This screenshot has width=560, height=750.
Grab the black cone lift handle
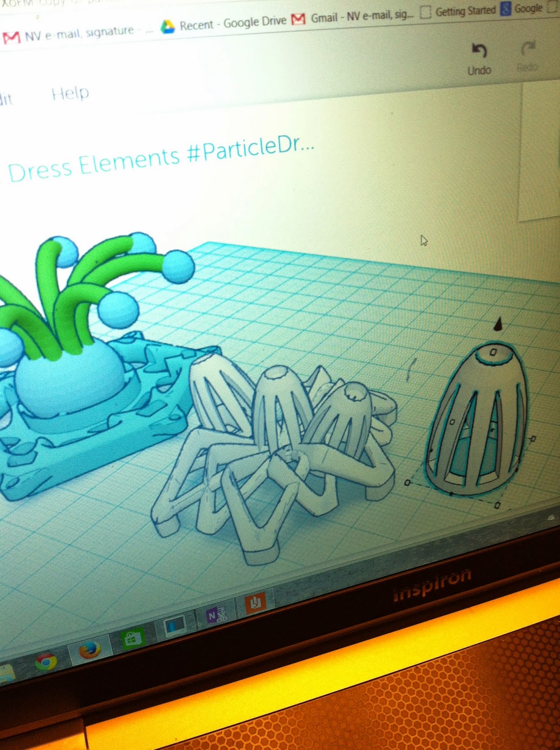pos(498,324)
